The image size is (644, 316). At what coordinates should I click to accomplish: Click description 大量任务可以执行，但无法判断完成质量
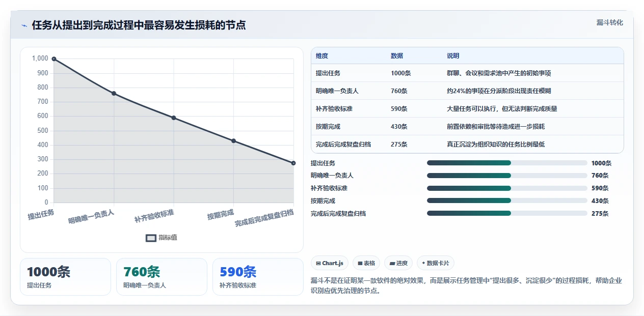pyautogui.click(x=502, y=109)
